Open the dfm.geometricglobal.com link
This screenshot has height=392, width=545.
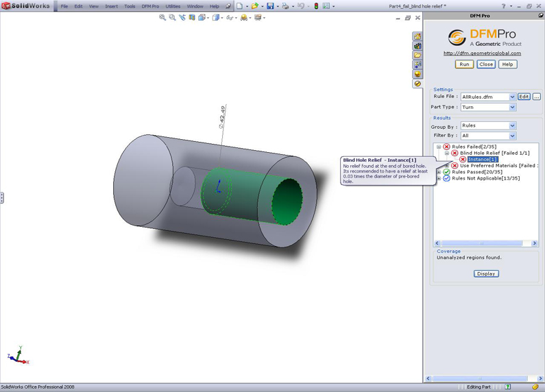click(482, 53)
